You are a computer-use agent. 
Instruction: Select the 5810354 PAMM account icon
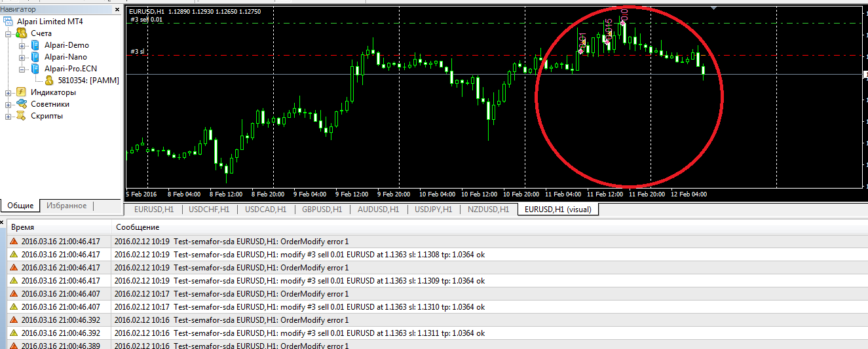coord(49,81)
